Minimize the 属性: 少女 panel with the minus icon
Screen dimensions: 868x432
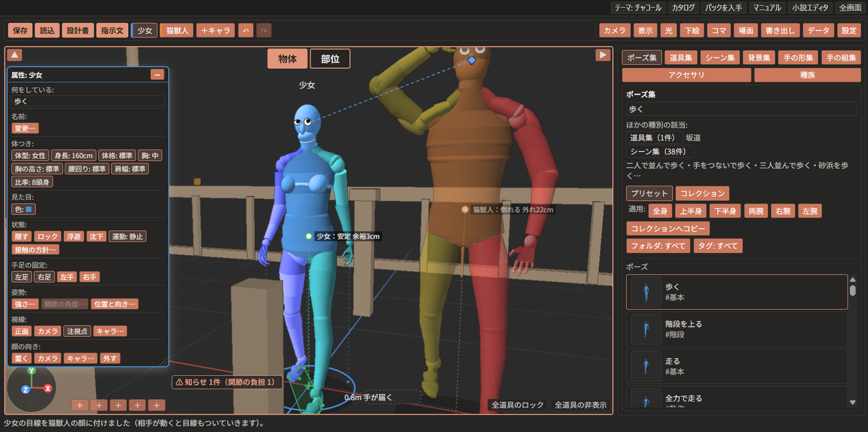point(158,75)
